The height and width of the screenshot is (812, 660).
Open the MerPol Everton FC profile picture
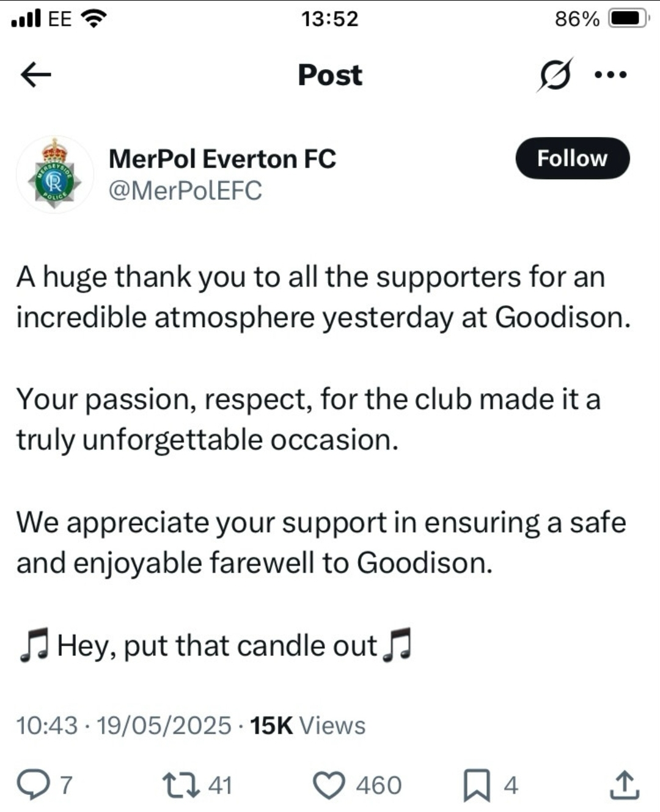point(55,175)
